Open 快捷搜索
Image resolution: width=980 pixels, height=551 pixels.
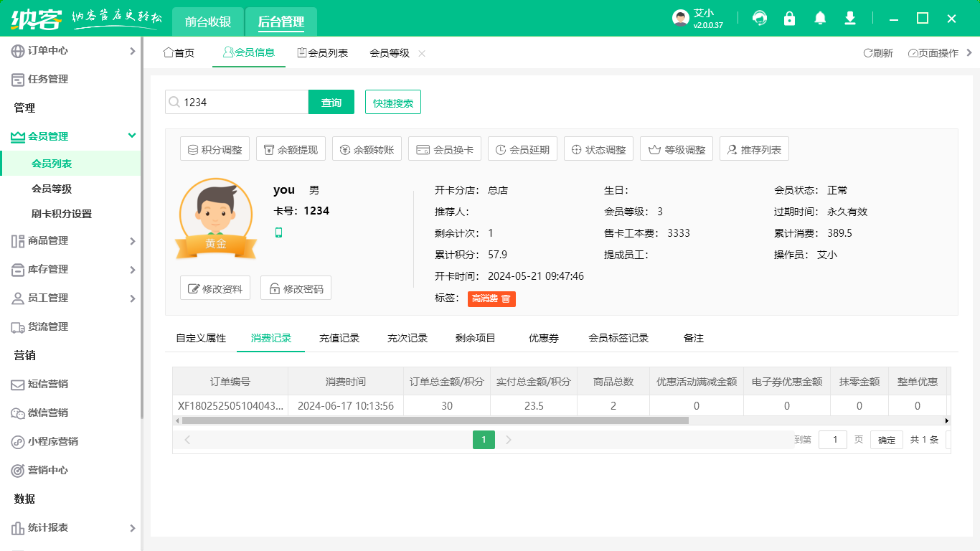[393, 102]
